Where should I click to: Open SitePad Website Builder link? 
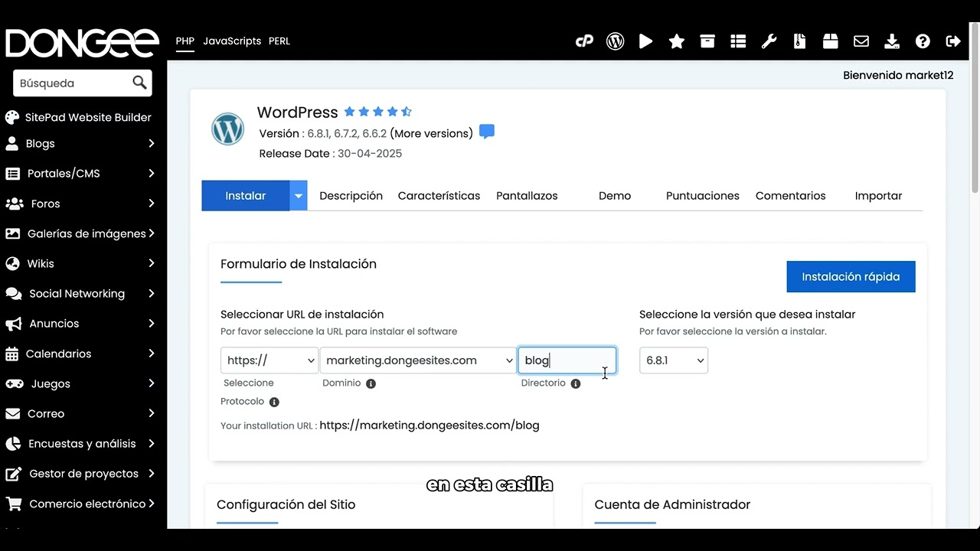[88, 117]
